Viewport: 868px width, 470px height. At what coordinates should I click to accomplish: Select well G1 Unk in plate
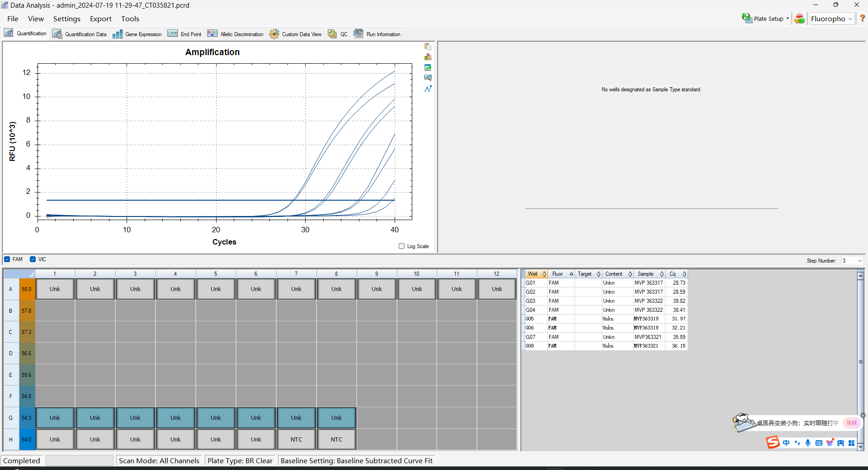coord(55,418)
